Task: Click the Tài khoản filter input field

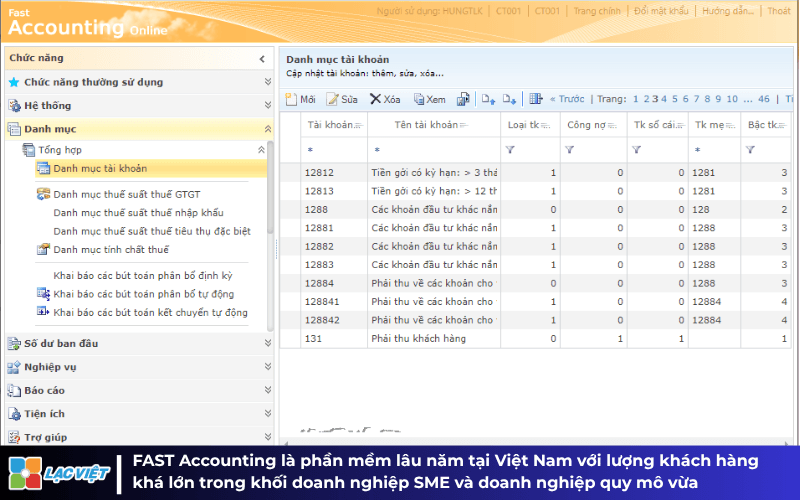Action: (334, 150)
